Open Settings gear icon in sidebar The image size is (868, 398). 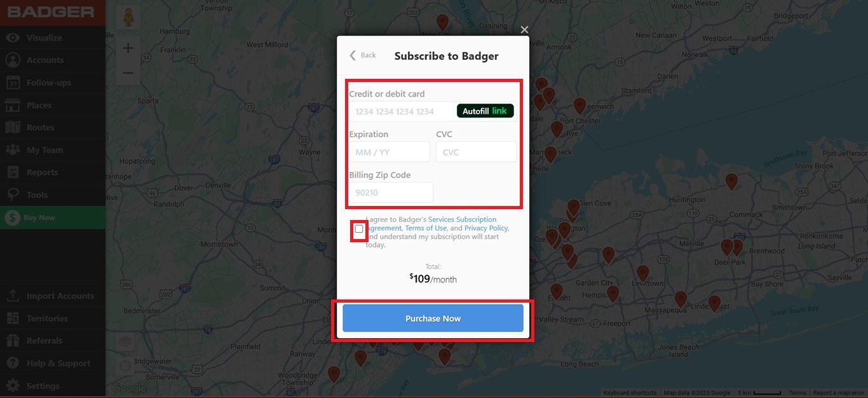(x=13, y=386)
